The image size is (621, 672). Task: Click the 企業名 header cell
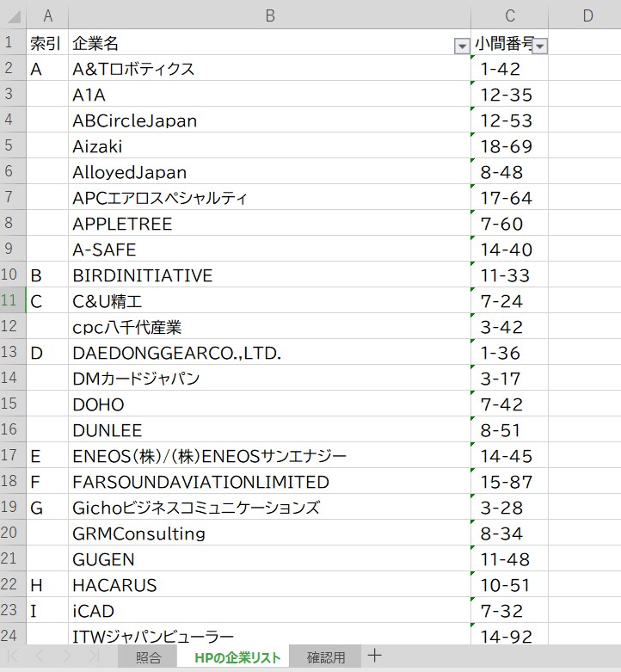[x=270, y=42]
